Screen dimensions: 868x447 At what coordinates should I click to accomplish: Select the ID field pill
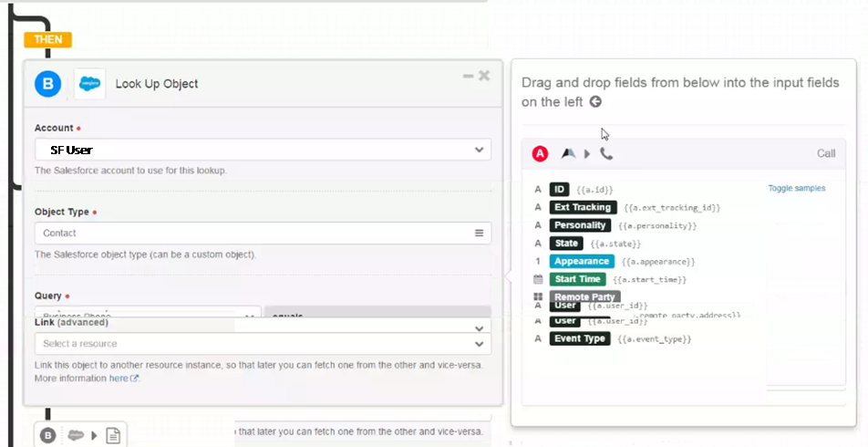pos(559,190)
